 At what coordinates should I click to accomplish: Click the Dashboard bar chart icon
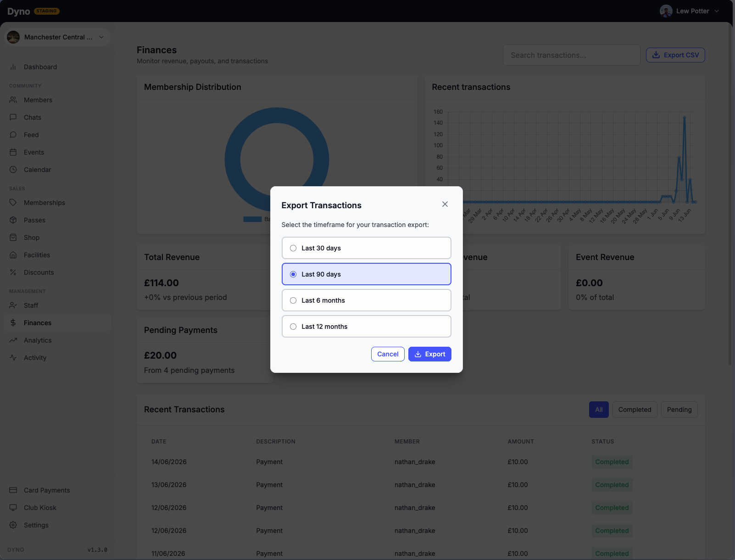point(13,67)
